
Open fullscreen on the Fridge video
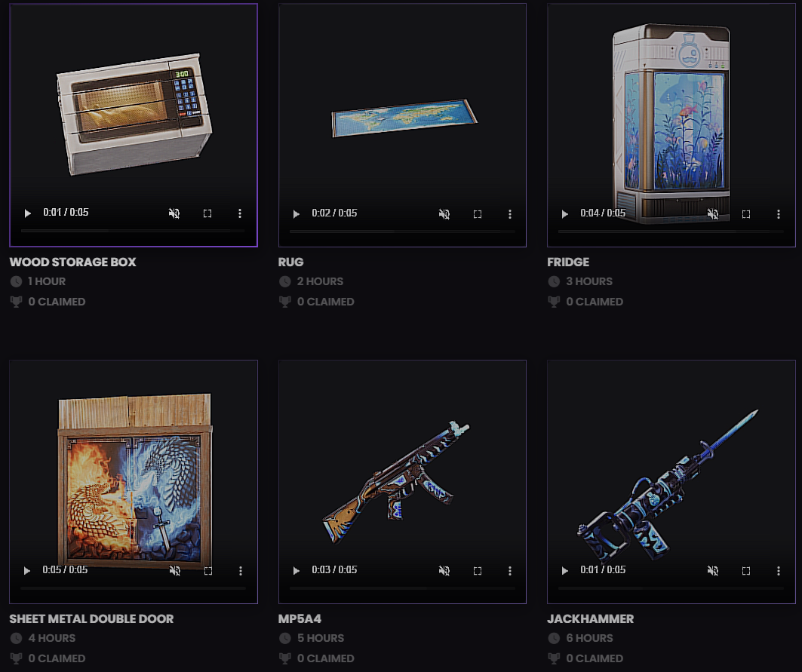tap(745, 213)
